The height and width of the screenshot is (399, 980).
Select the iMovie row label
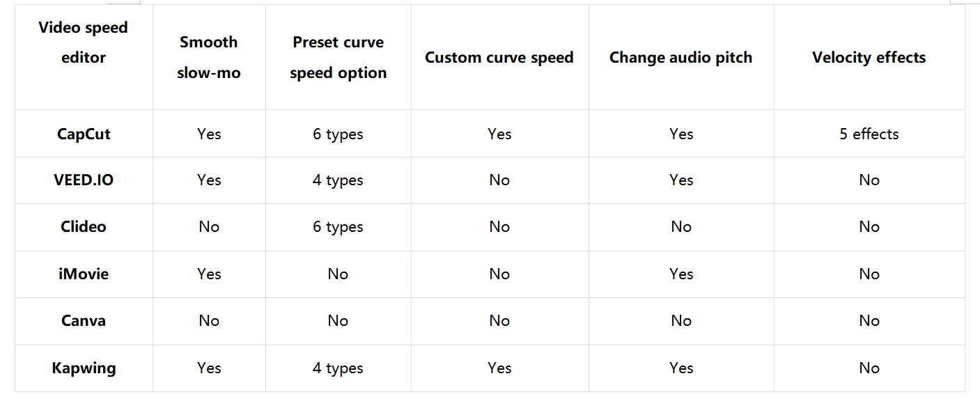[x=84, y=274]
